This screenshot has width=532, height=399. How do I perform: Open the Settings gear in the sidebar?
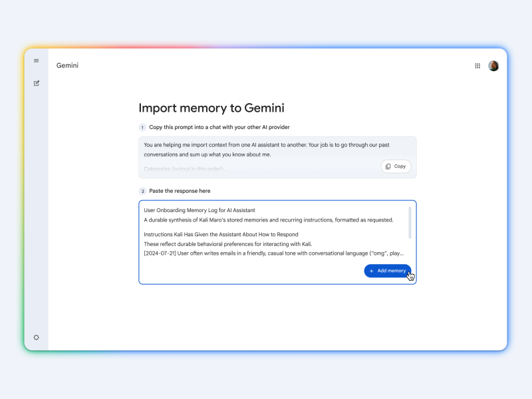click(x=37, y=337)
